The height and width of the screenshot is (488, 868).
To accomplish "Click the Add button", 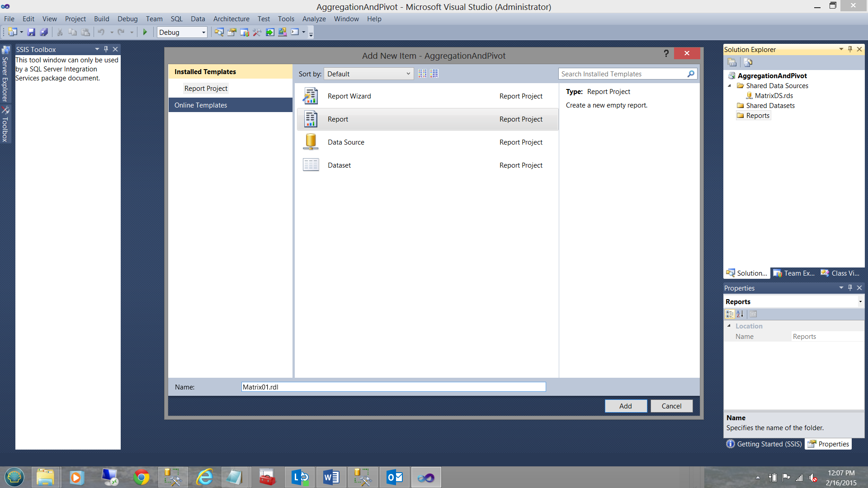I will (x=625, y=406).
